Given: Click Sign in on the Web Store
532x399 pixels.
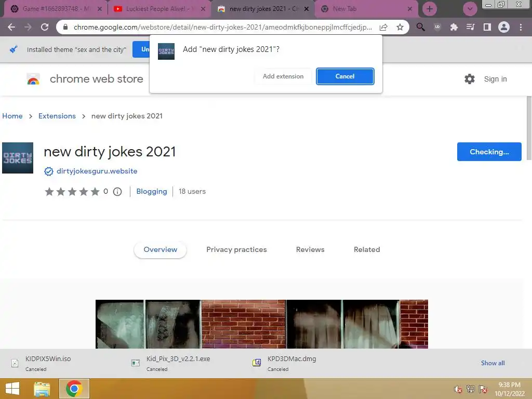Looking at the screenshot, I should pyautogui.click(x=495, y=79).
